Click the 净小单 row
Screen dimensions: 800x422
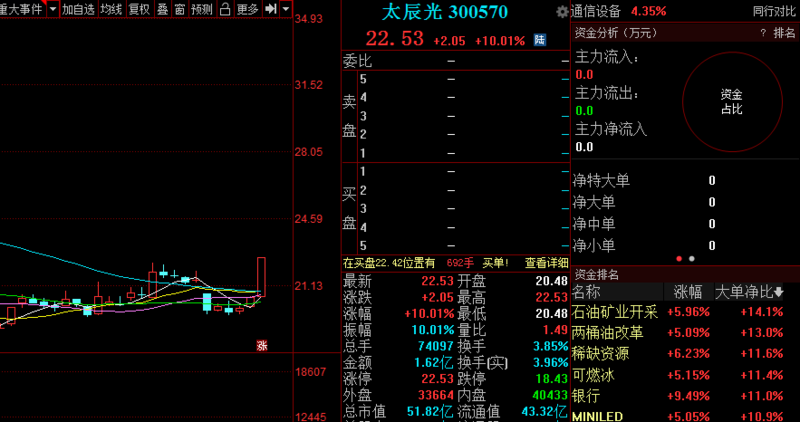(x=644, y=246)
